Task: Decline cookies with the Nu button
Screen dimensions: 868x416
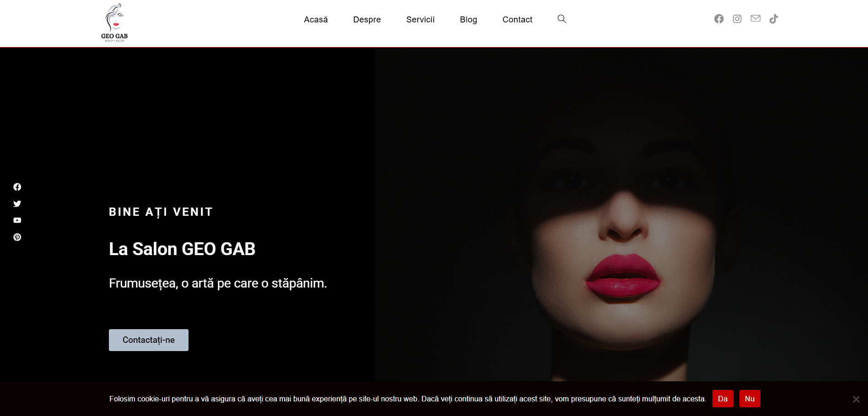Action: click(750, 399)
